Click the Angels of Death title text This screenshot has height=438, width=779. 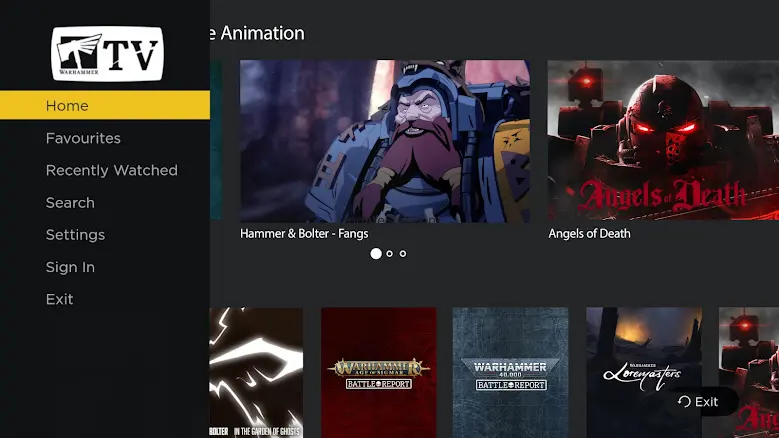589,233
